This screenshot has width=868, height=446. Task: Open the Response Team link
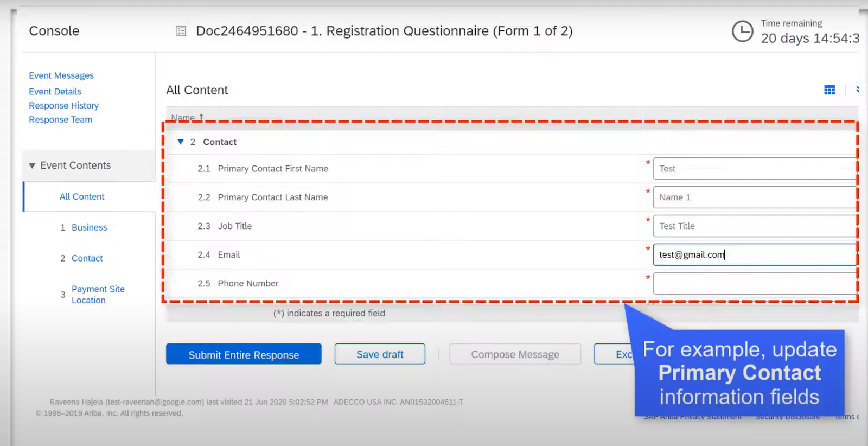pyautogui.click(x=60, y=119)
